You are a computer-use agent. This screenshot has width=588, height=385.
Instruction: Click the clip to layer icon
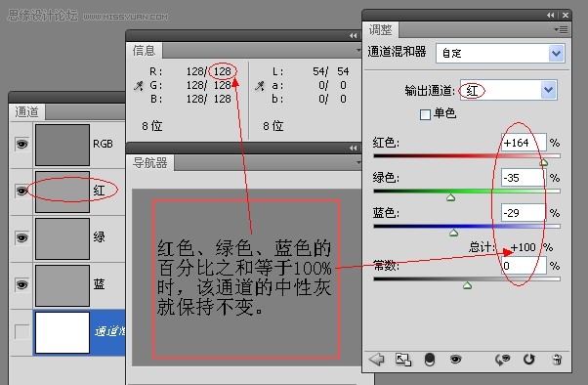coord(430,360)
